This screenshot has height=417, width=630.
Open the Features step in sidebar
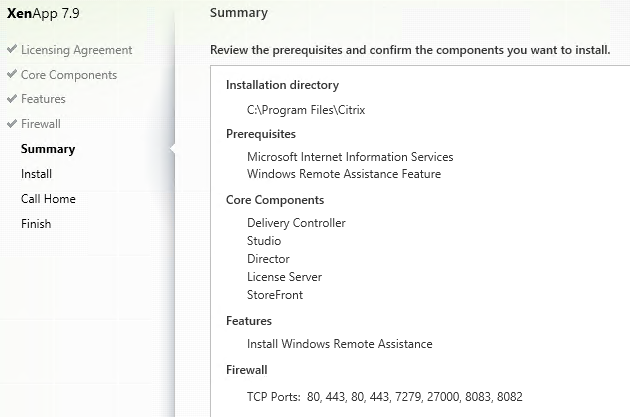43,99
